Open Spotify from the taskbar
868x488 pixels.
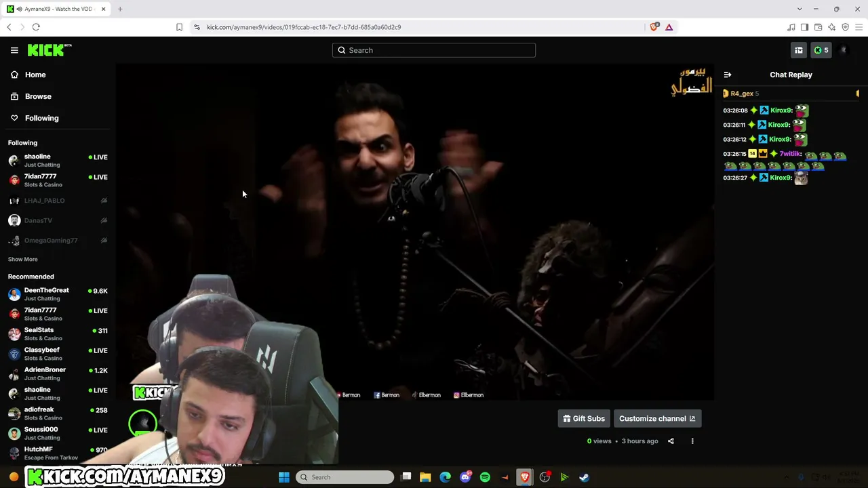pyautogui.click(x=485, y=477)
